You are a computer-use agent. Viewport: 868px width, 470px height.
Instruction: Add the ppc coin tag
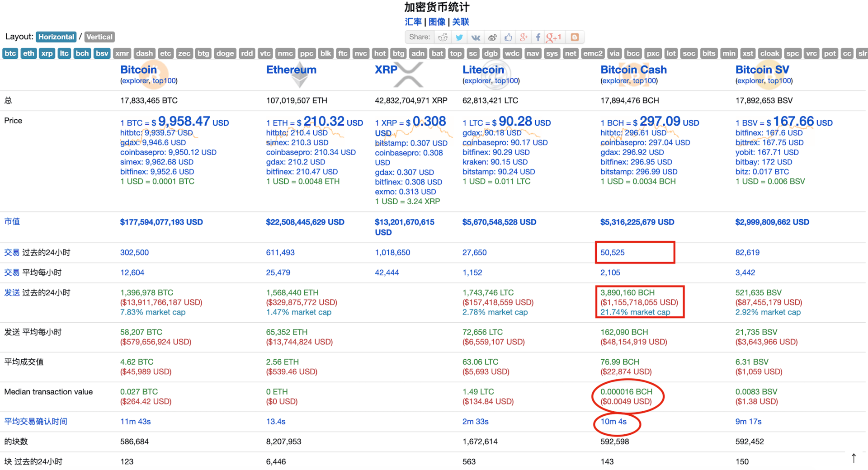[x=307, y=53]
